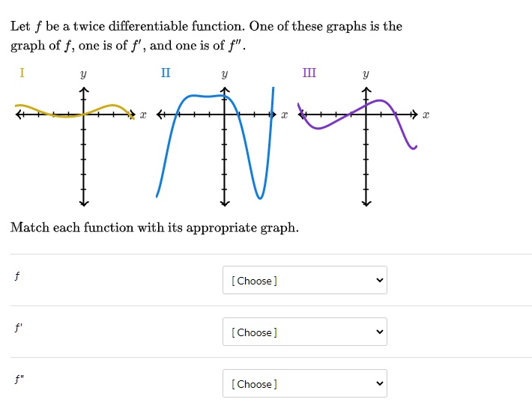Click the purple Roman numeral III label
This screenshot has width=532, height=411.
coord(309,73)
